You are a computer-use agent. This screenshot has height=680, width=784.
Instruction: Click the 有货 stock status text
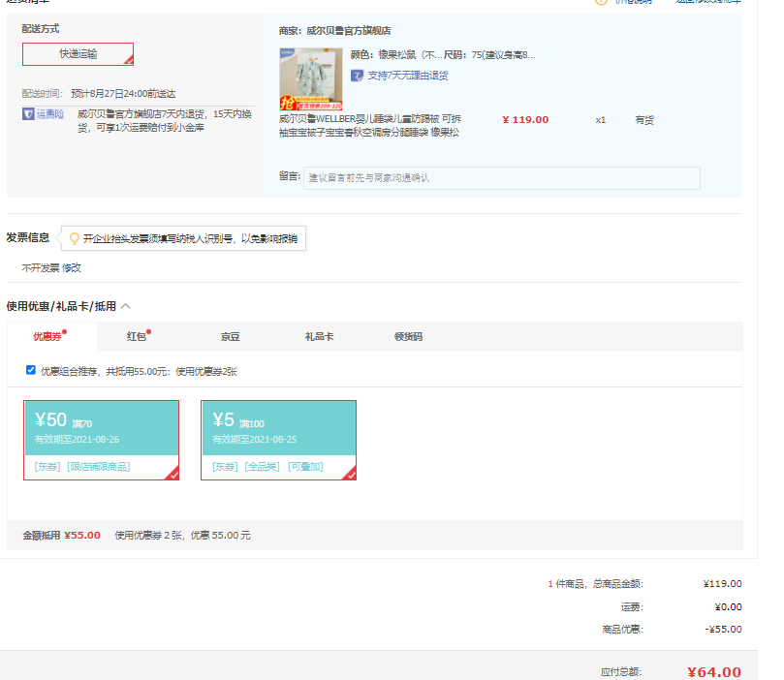pos(644,120)
